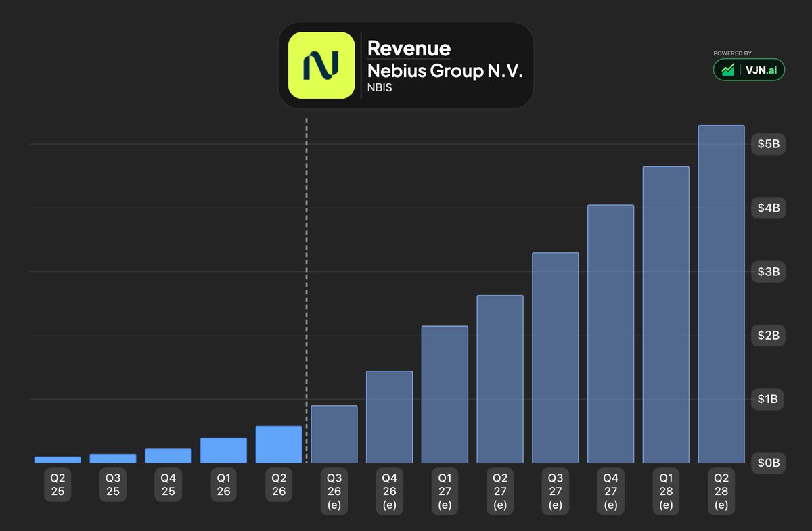Click the $3B axis label

point(769,272)
